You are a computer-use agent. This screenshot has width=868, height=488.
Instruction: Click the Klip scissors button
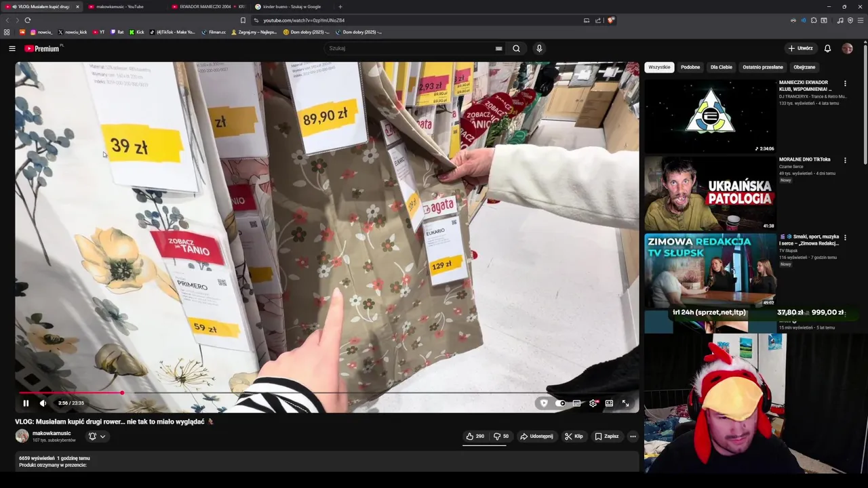pos(574,436)
